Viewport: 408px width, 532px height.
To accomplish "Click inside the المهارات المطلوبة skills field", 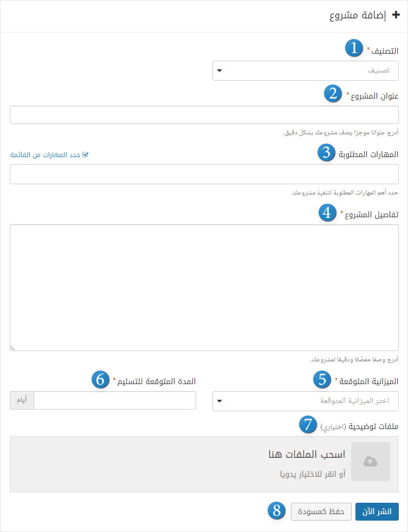I will tap(204, 174).
